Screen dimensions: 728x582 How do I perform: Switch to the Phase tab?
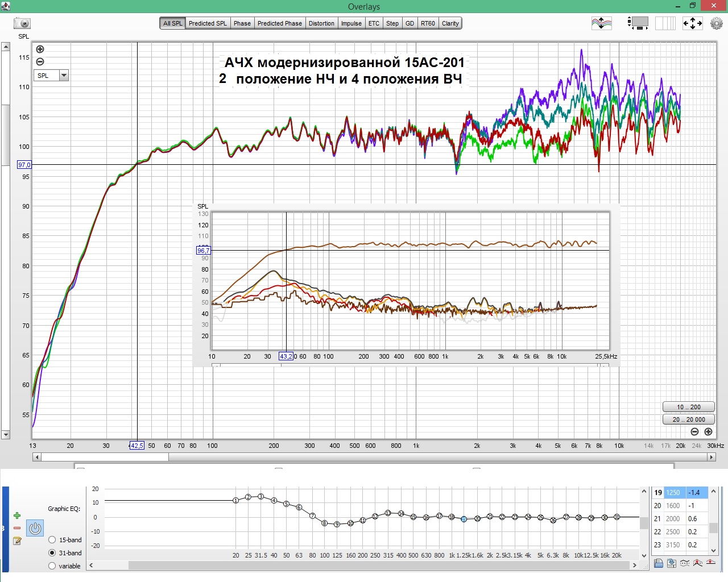click(242, 23)
